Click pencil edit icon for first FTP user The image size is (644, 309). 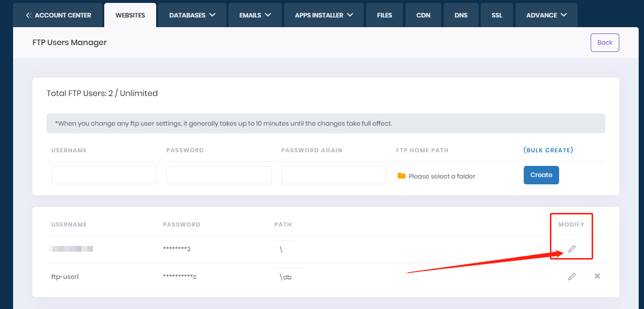point(572,249)
